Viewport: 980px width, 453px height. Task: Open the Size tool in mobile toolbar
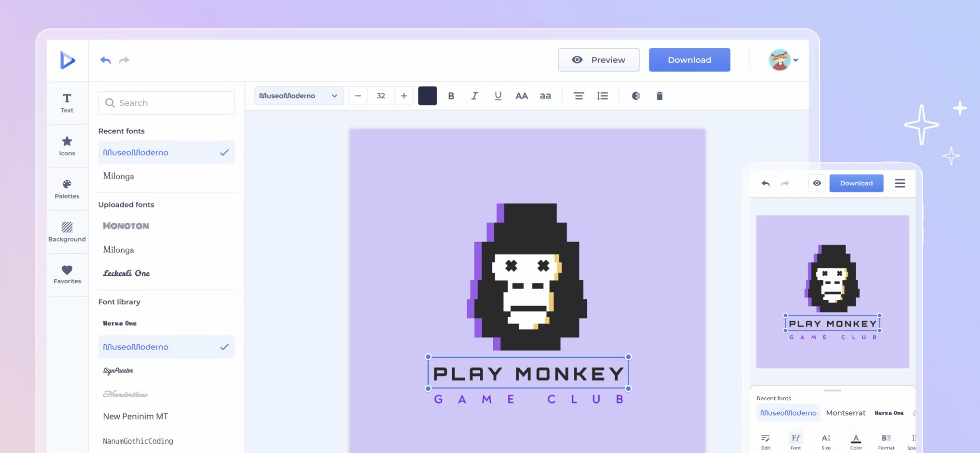tap(826, 441)
